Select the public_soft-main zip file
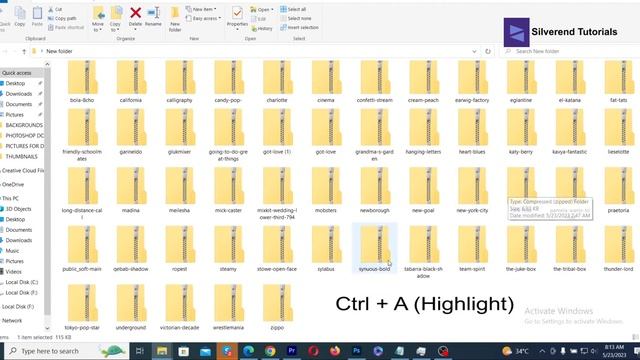This screenshot has height=360, width=640. tap(82, 249)
